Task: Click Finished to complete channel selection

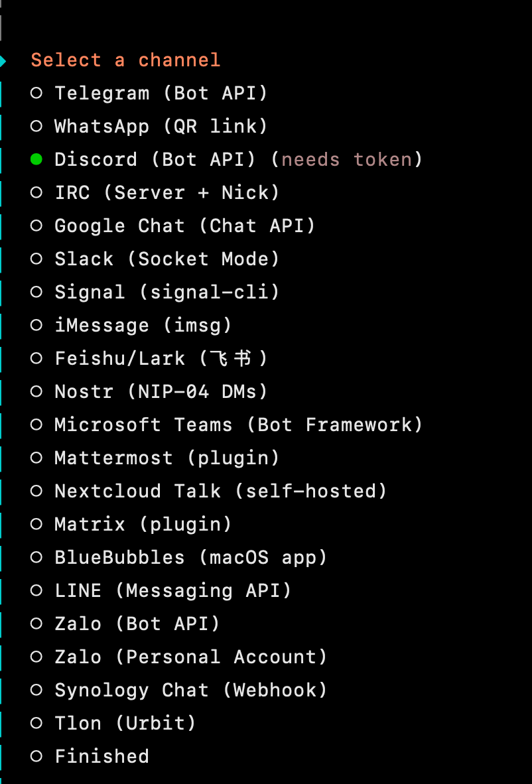Action: 101,756
